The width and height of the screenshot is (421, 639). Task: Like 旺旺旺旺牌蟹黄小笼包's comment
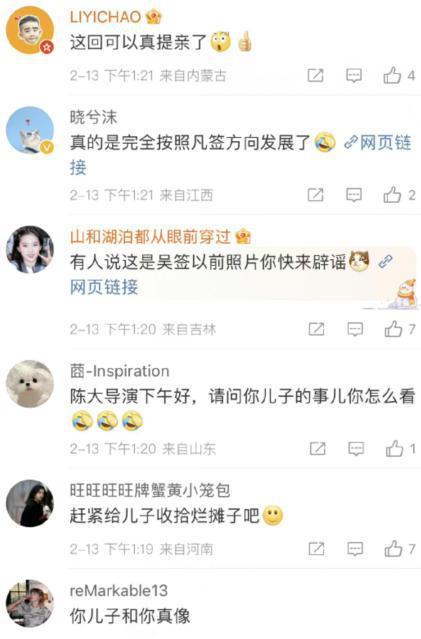(x=394, y=549)
